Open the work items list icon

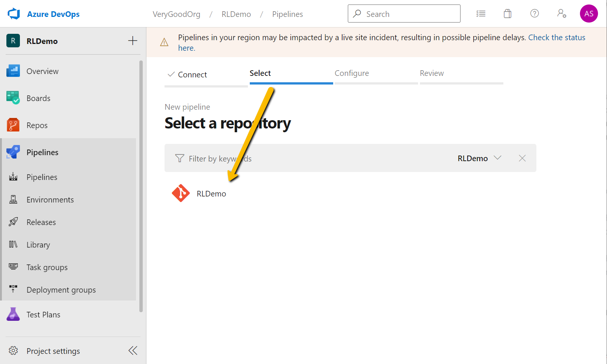coord(481,14)
